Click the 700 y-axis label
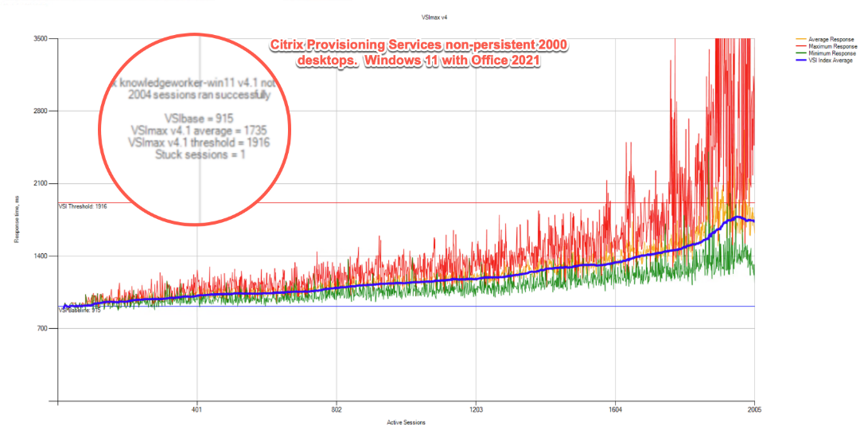The image size is (868, 446). coord(42,329)
